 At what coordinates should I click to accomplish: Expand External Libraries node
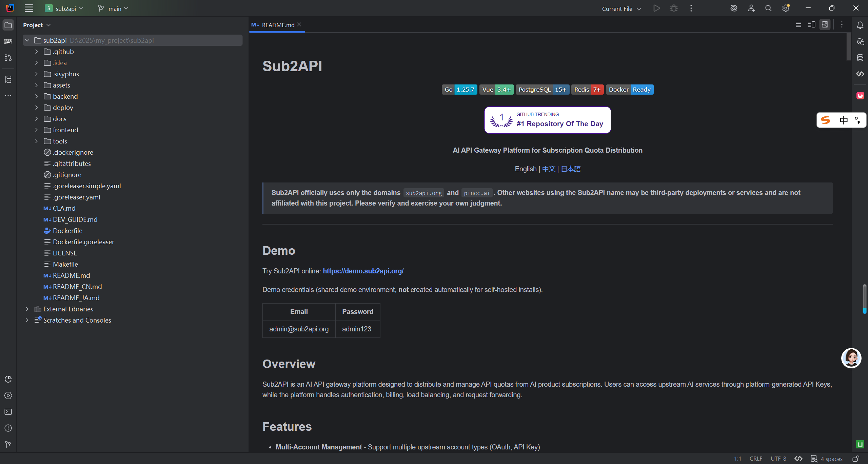(27, 309)
